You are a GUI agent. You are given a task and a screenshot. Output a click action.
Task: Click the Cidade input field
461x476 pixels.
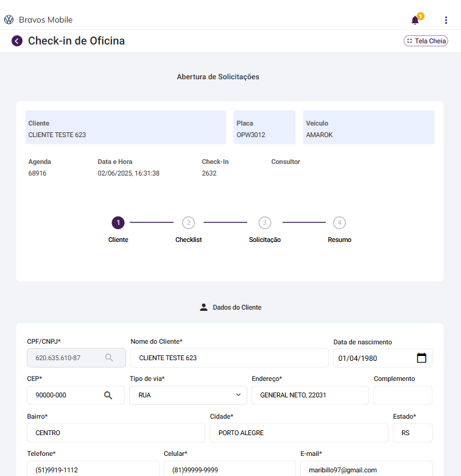[x=298, y=433]
